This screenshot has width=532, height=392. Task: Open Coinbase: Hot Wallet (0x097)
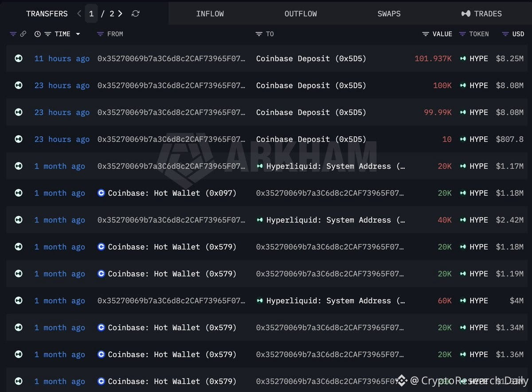pos(172,193)
